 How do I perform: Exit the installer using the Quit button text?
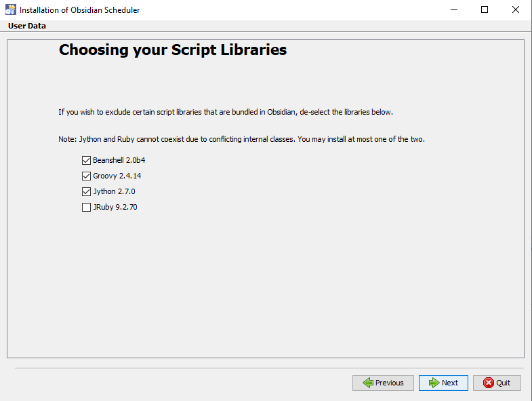click(x=503, y=383)
